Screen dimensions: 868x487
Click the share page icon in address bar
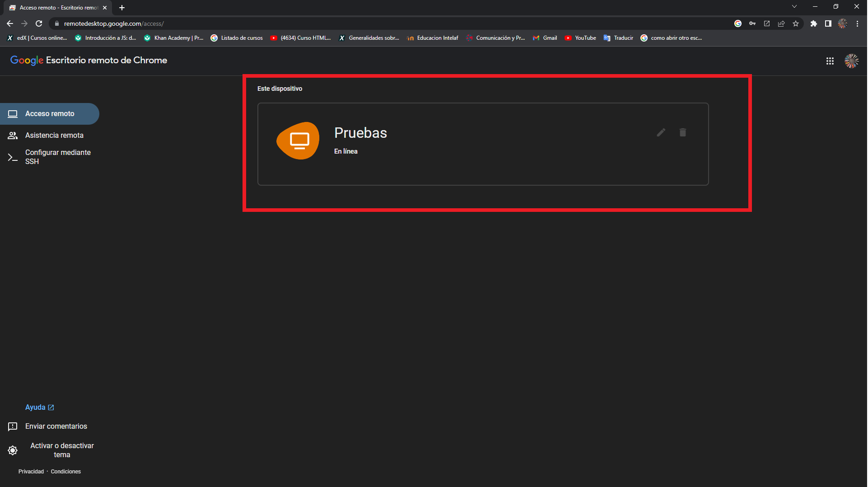781,23
